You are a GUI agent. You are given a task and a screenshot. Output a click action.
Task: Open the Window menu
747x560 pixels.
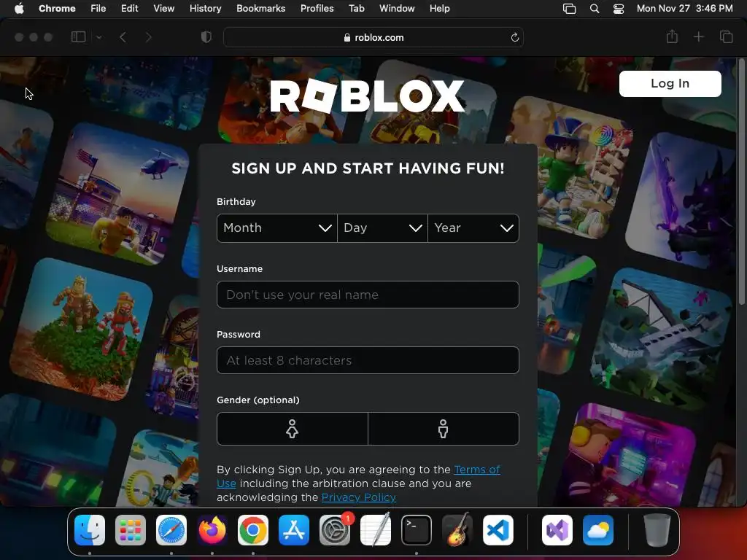coord(397,8)
